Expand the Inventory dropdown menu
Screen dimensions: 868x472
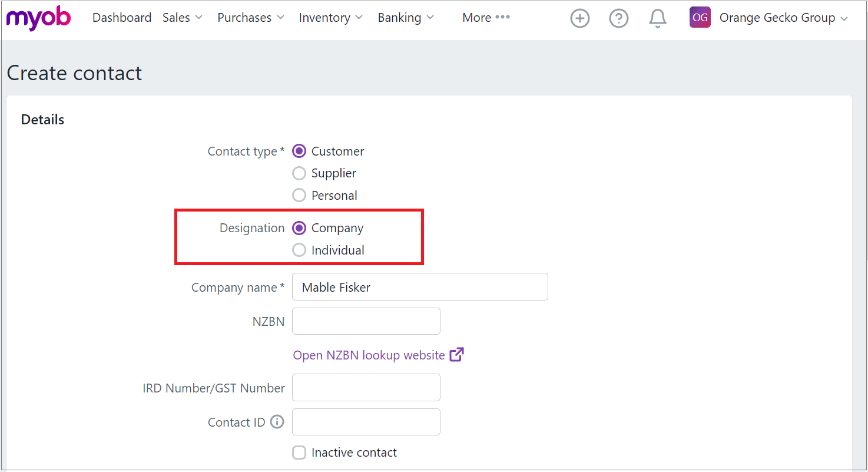(330, 17)
